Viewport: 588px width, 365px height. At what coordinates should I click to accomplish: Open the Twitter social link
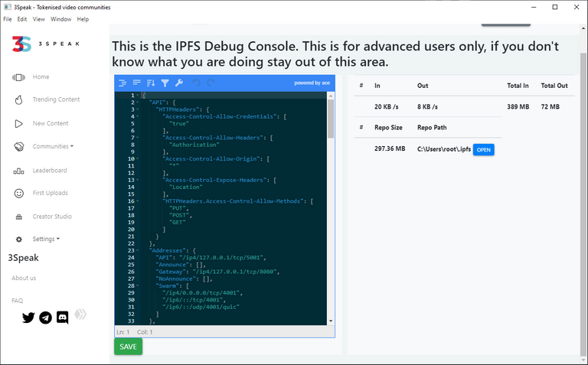(28, 318)
